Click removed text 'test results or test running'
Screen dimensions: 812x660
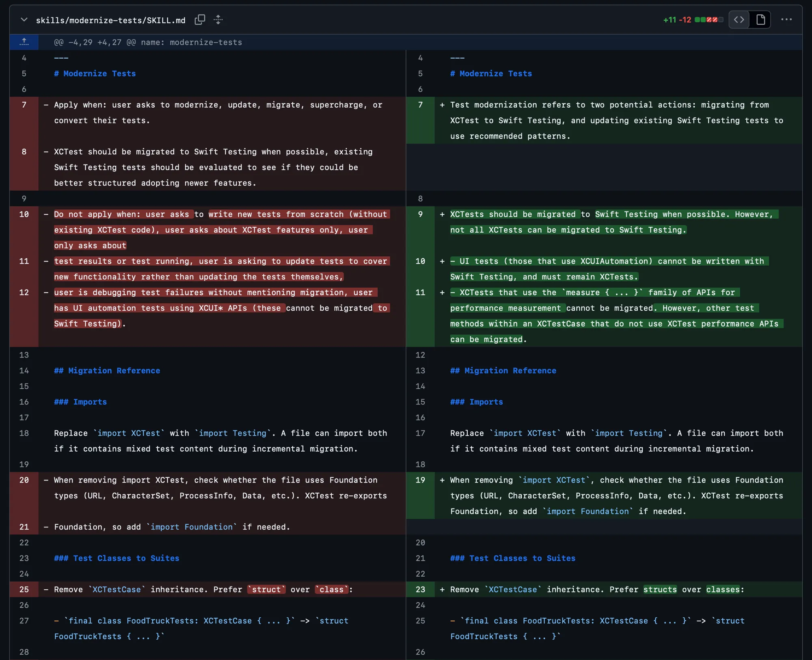123,261
